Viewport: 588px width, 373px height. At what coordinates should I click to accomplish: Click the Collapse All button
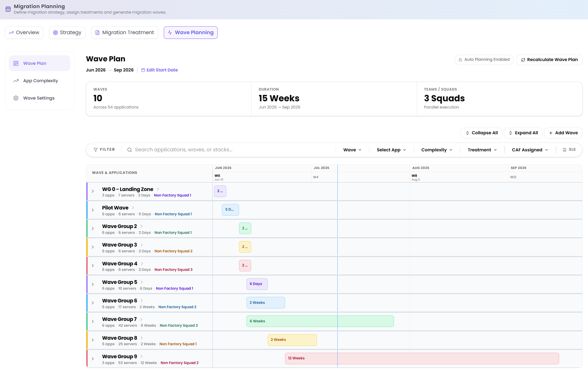click(482, 133)
